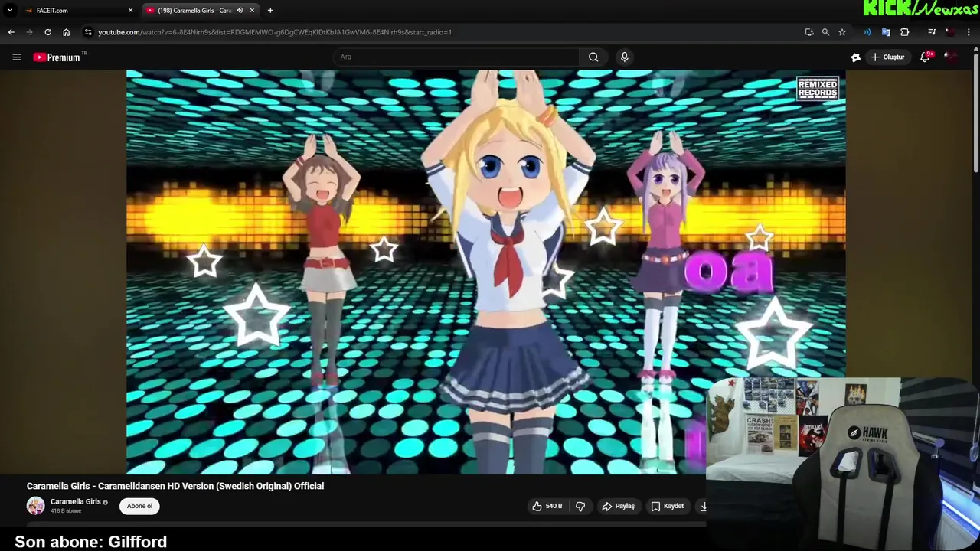Install the app via address bar icon
The width and height of the screenshot is (980, 551).
pyautogui.click(x=809, y=32)
